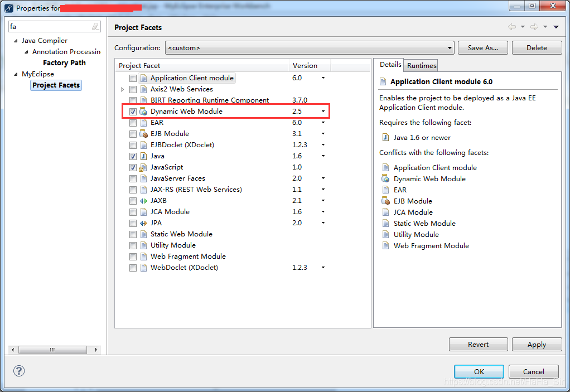Click the EAR document icon in facet list
This screenshot has height=392, width=570.
(143, 123)
